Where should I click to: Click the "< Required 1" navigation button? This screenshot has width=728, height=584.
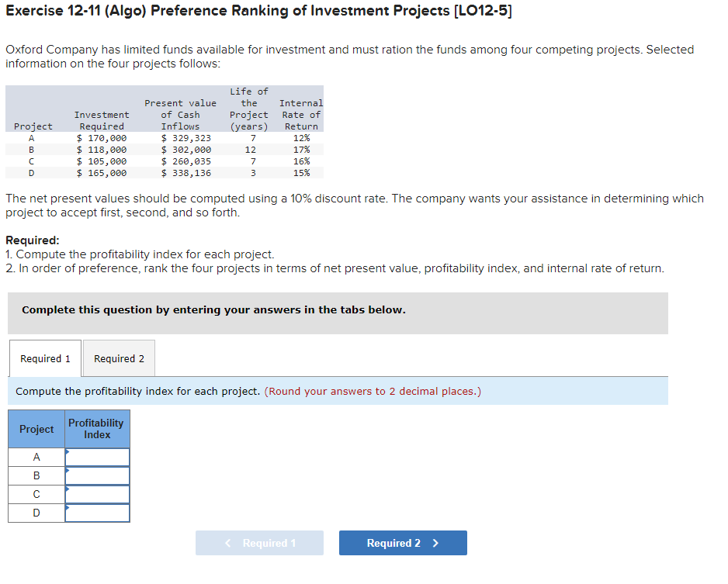tap(259, 543)
